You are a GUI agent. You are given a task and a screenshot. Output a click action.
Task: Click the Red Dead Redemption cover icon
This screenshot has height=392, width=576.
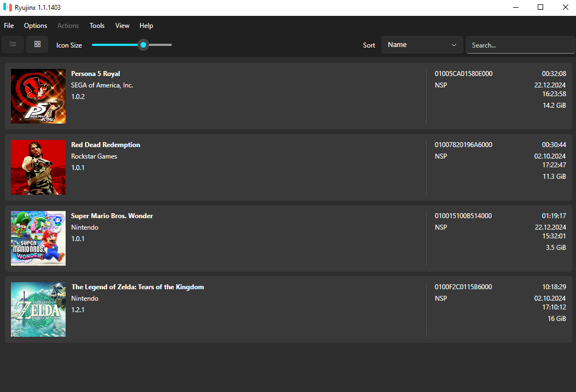click(38, 167)
